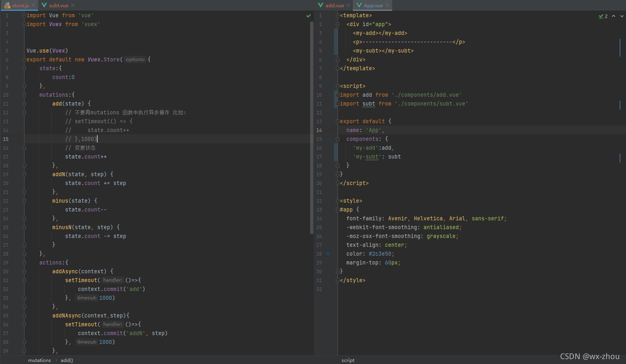Collapse the actions:{ block
626x364 pixels.
coord(24,262)
